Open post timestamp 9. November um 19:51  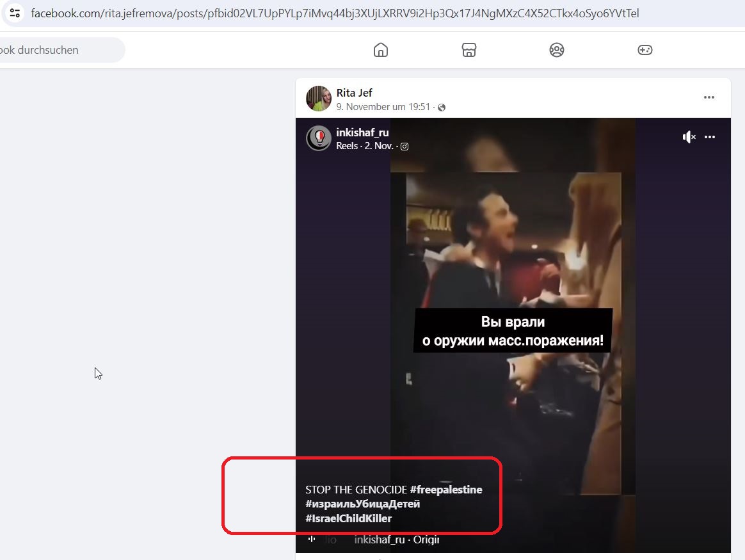pos(383,107)
